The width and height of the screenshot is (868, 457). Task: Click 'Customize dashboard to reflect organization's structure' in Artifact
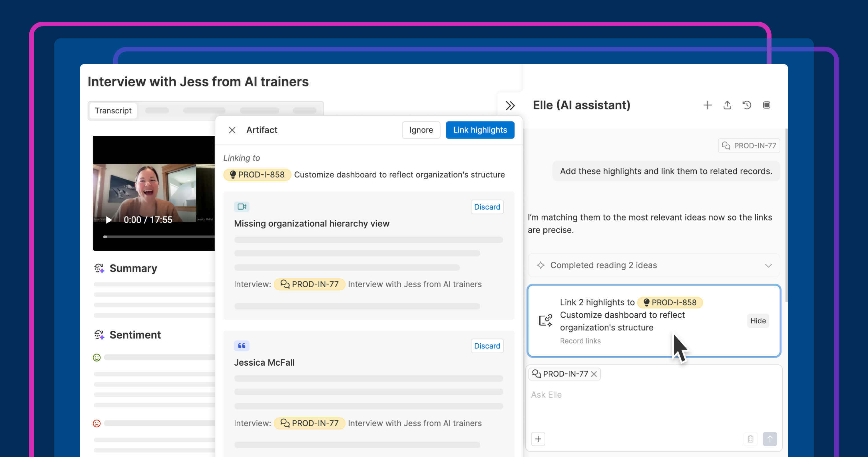pos(399,175)
